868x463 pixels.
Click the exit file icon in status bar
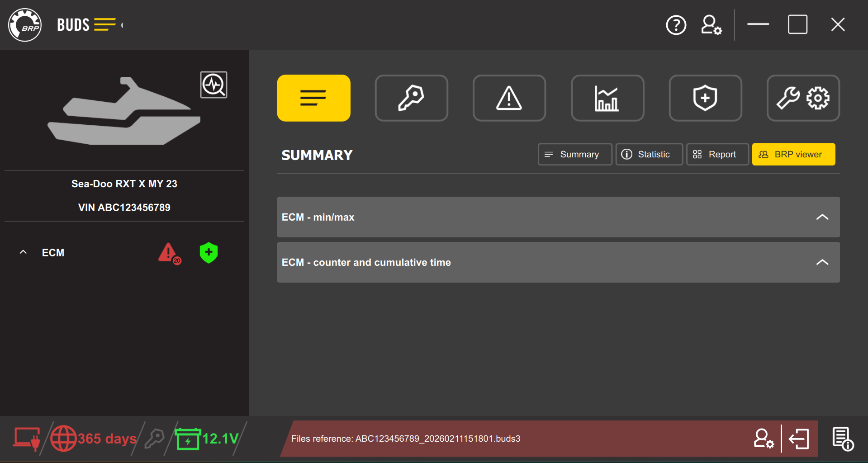tap(799, 439)
